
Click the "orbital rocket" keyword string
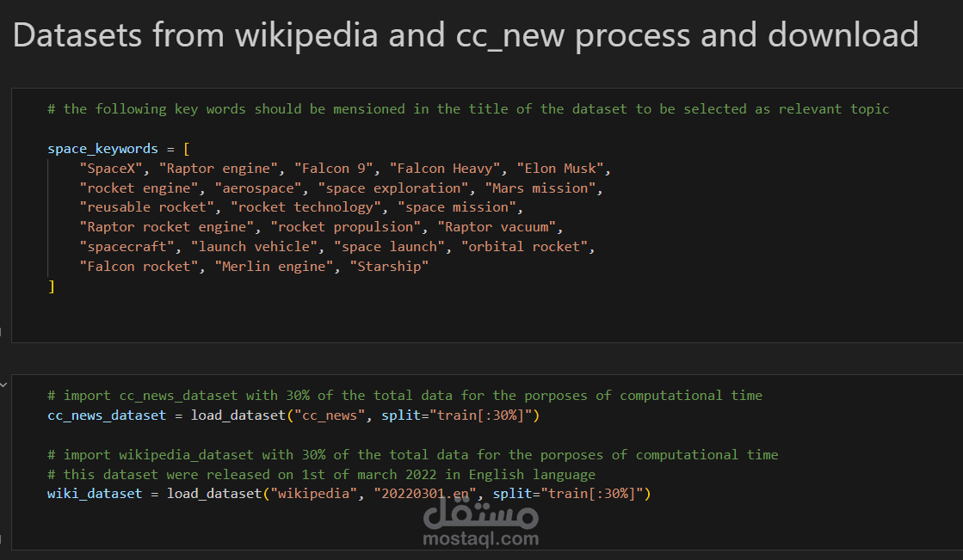[524, 246]
